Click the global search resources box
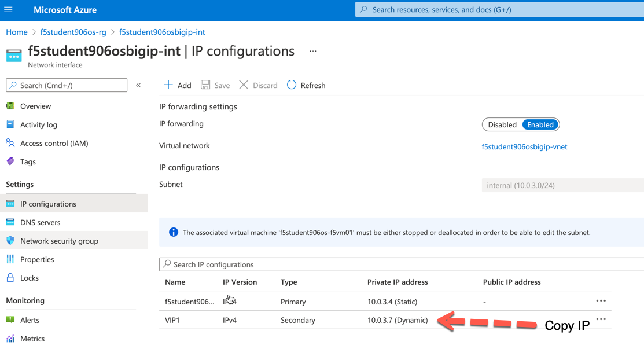This screenshot has height=349, width=644. click(x=499, y=9)
